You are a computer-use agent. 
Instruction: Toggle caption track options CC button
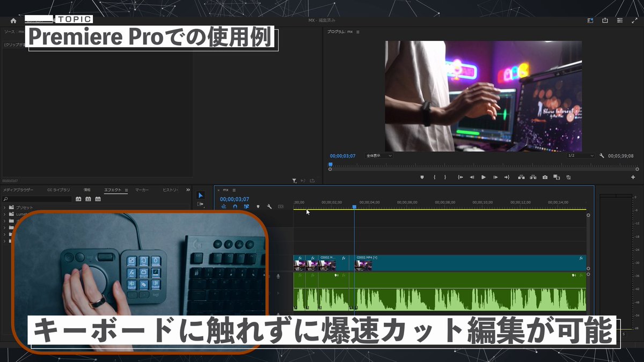pos(281,206)
